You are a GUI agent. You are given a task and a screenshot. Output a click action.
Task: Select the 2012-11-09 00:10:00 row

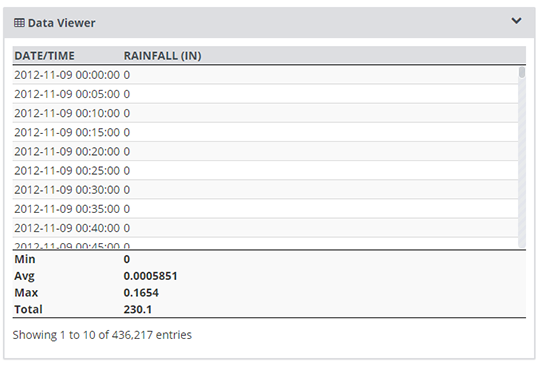pos(266,113)
